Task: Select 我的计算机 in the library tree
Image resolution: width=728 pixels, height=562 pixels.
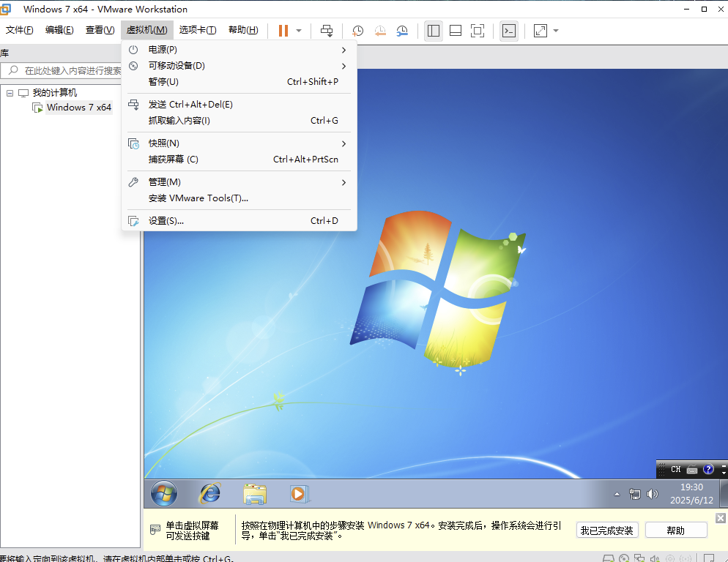Action: point(55,93)
